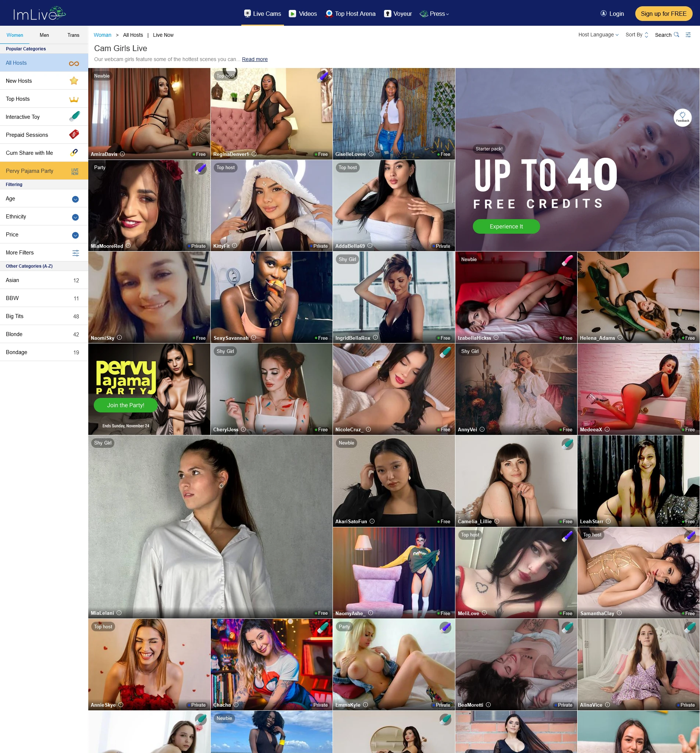Viewport: 700px width, 753px height.
Task: Click the sliders icon beside More Filters
Action: coord(76,253)
